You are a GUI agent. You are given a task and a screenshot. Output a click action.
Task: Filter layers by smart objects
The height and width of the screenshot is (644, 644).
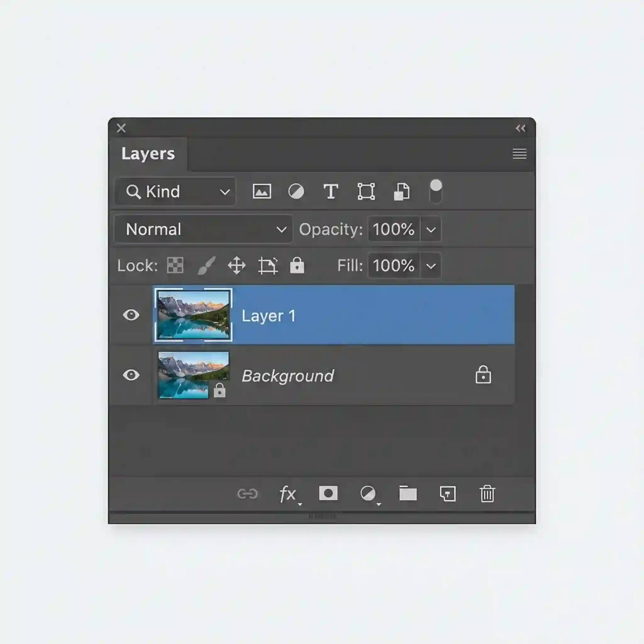tap(402, 191)
